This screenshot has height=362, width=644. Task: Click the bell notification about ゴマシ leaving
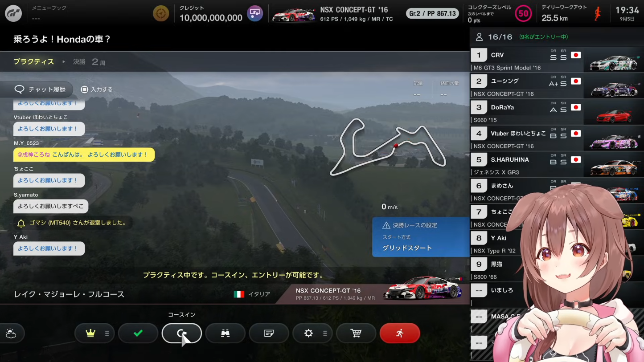71,223
